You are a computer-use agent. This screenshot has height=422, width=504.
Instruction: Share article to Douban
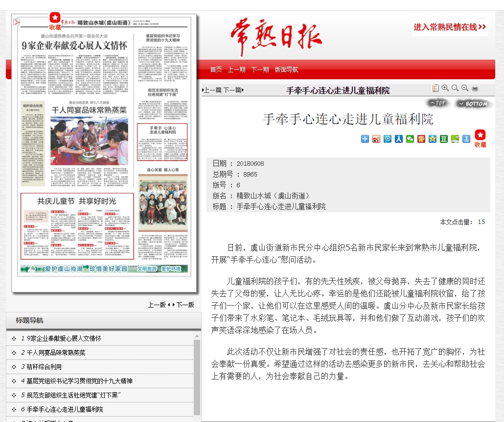[x=444, y=139]
